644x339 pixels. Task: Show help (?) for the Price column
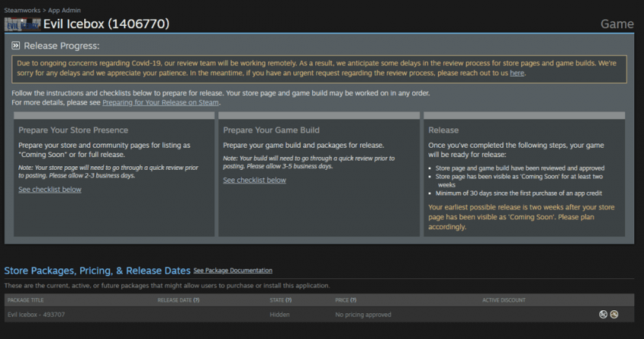tap(354, 300)
